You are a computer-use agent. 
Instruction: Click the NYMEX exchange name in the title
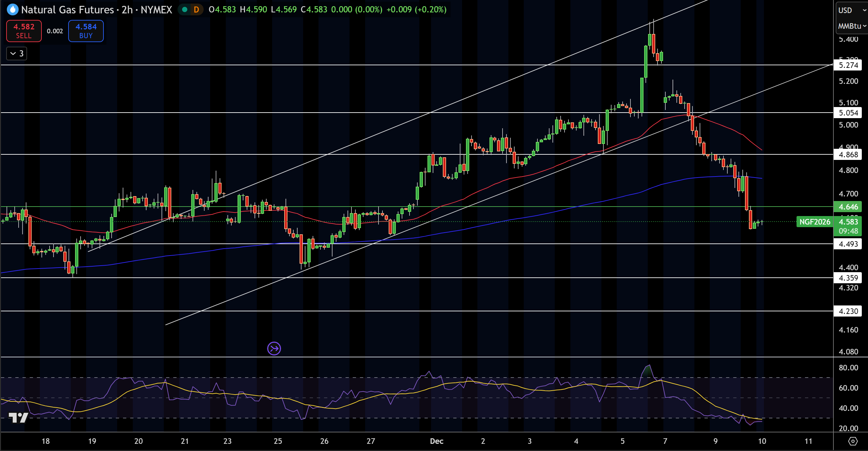(155, 10)
